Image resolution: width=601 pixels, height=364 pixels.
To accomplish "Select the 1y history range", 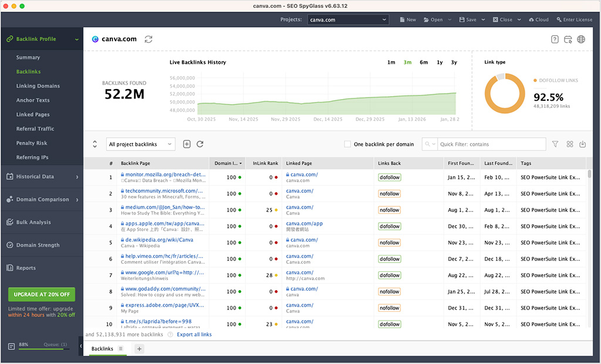I will [x=440, y=62].
